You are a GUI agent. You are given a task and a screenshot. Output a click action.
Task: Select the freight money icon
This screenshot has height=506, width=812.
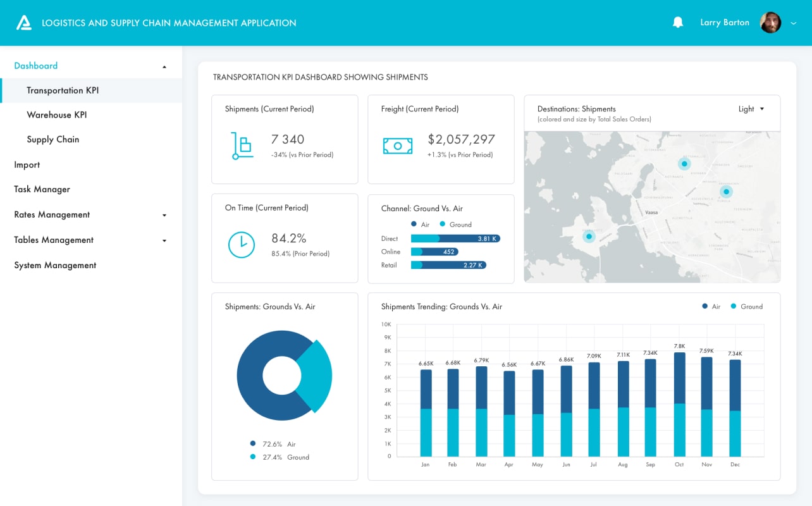tap(397, 145)
